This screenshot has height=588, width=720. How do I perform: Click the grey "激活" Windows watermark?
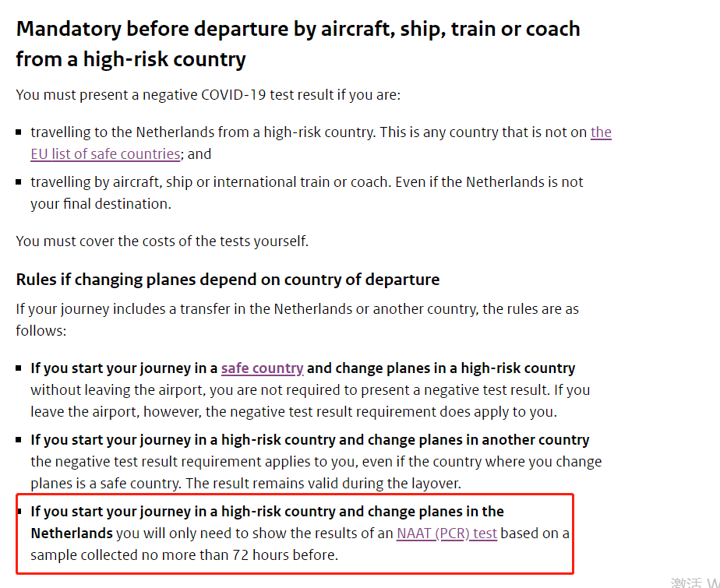pyautogui.click(x=686, y=583)
